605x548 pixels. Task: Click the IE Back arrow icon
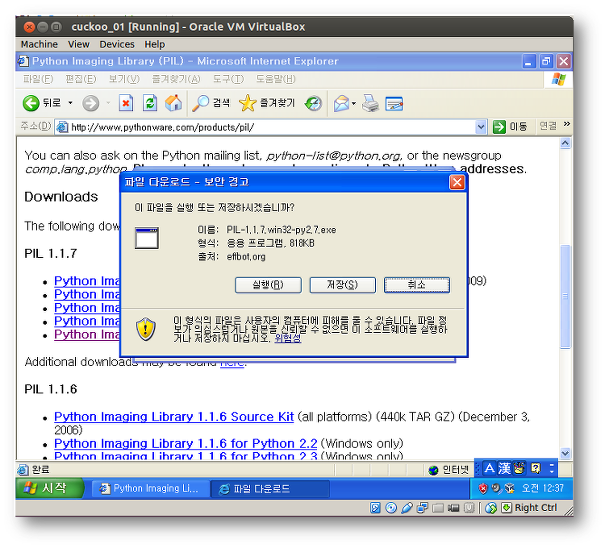(31, 103)
